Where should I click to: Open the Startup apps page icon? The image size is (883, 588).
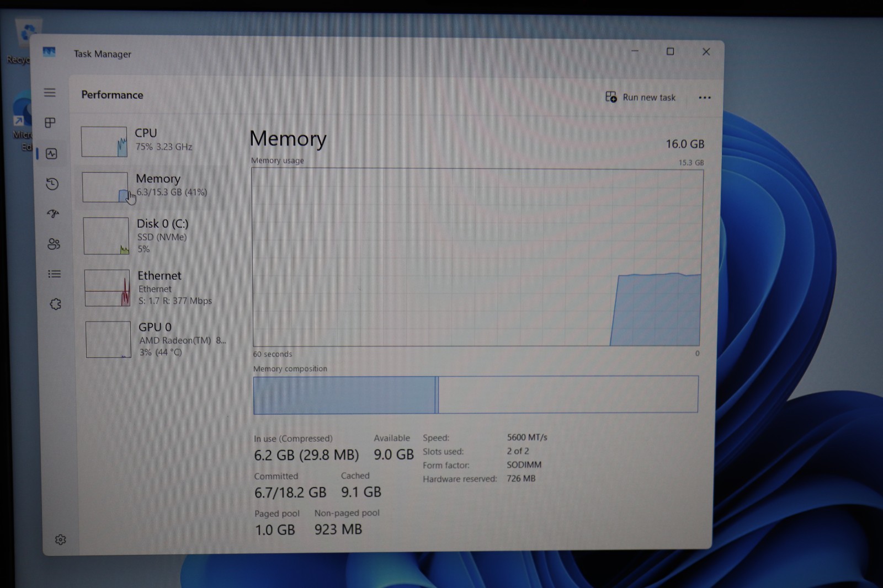(x=53, y=214)
